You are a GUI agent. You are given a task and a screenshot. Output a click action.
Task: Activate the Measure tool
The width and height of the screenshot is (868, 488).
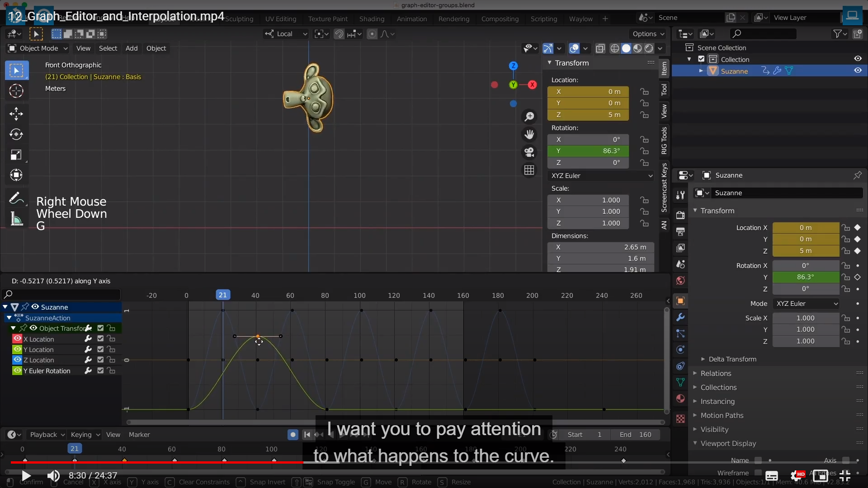click(x=16, y=219)
